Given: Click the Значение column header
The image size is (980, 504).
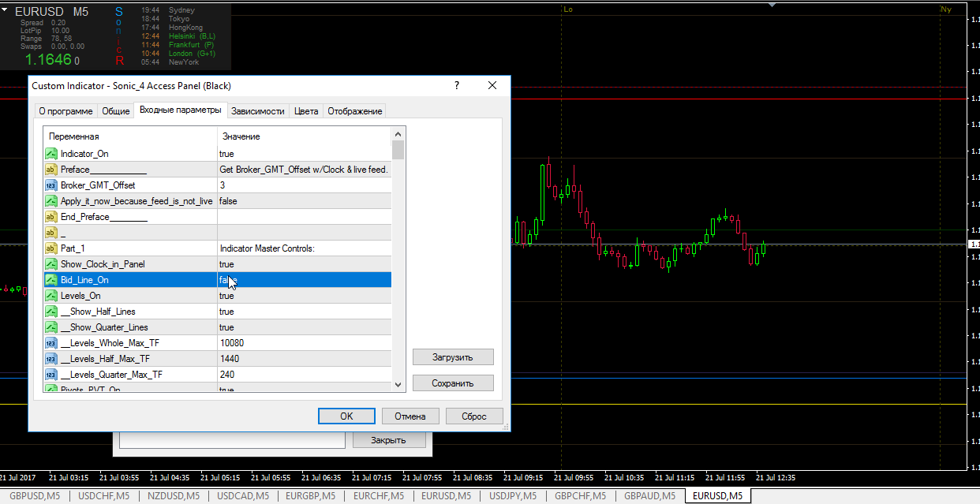Looking at the screenshot, I should [x=305, y=136].
